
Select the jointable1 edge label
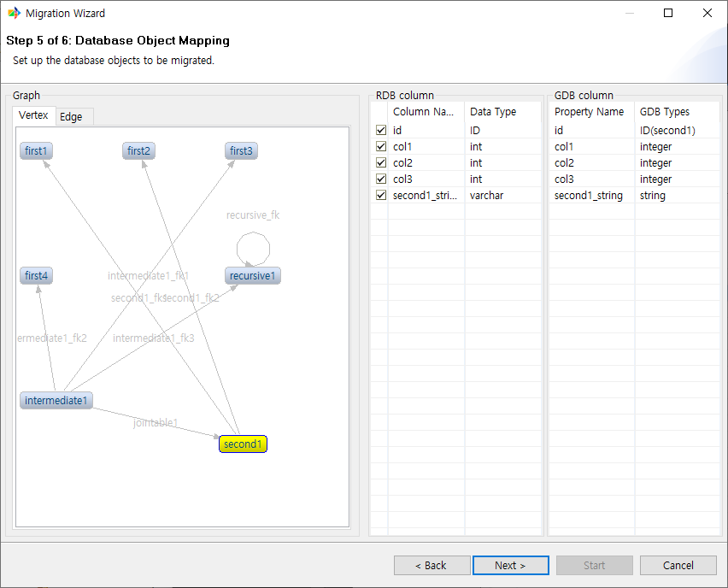click(x=156, y=422)
